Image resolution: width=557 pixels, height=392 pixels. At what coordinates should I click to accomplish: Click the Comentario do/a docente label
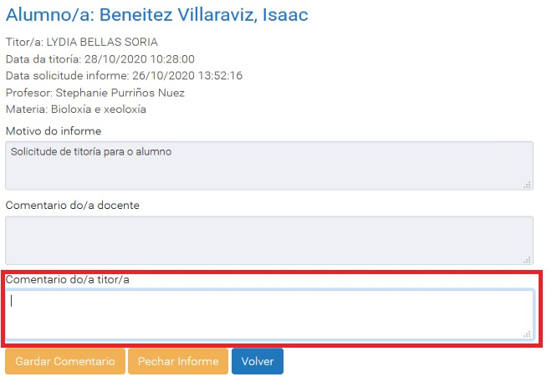pos(73,206)
